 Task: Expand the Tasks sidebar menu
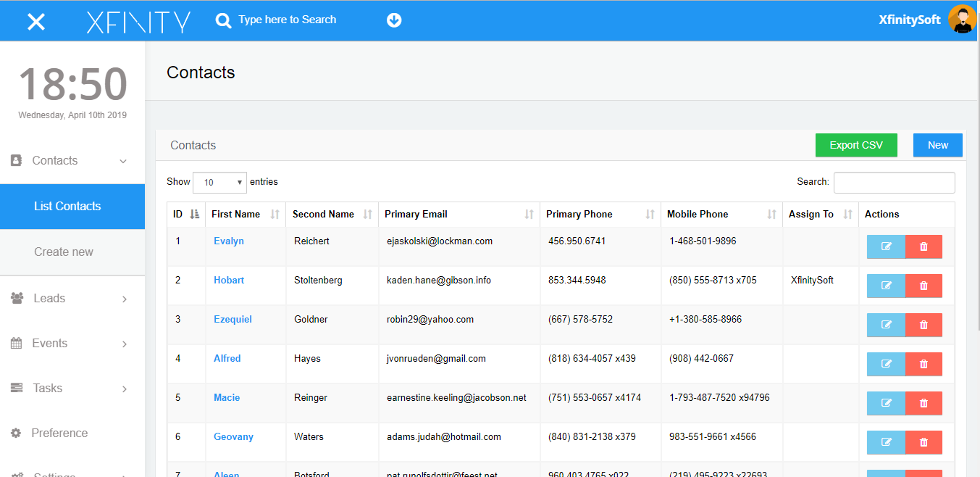pos(72,389)
